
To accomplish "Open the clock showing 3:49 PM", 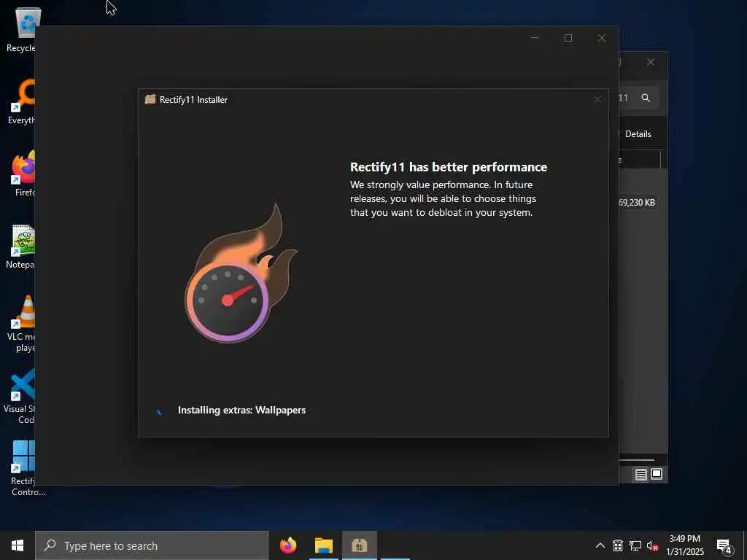I will (x=684, y=545).
